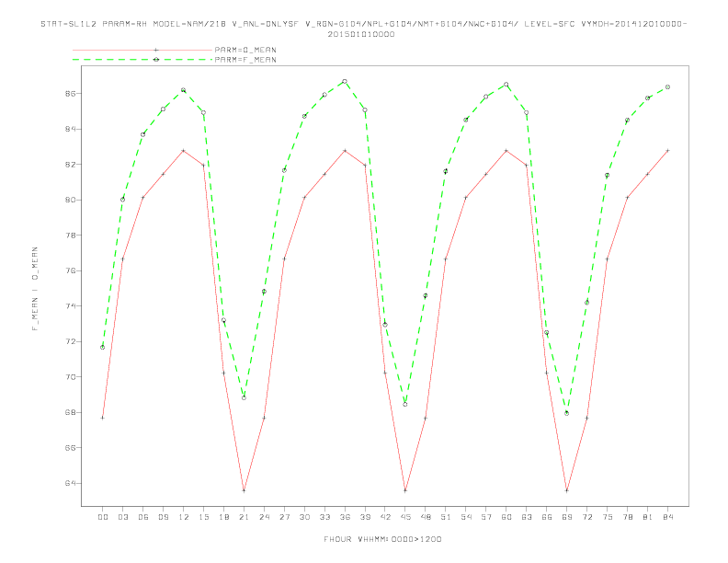728x563 pixels.
Task: Click x-axis tick label 42
Action: pyautogui.click(x=385, y=517)
